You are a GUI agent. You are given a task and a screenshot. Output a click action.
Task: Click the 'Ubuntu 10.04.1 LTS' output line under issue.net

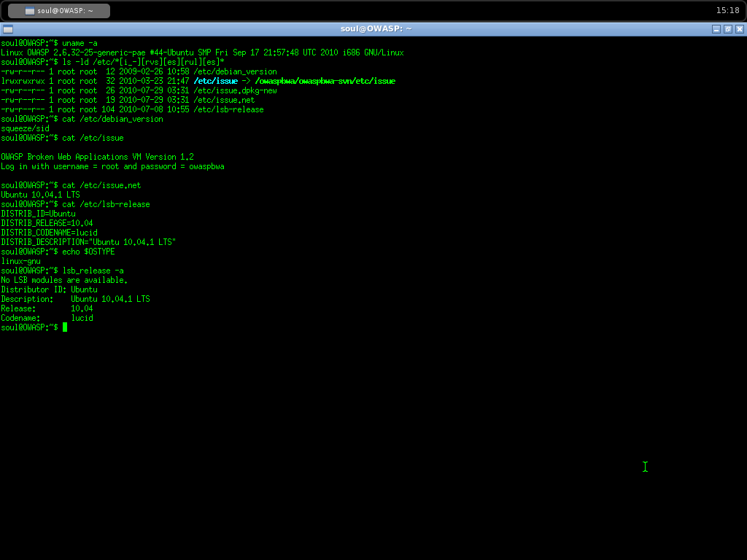(41, 195)
